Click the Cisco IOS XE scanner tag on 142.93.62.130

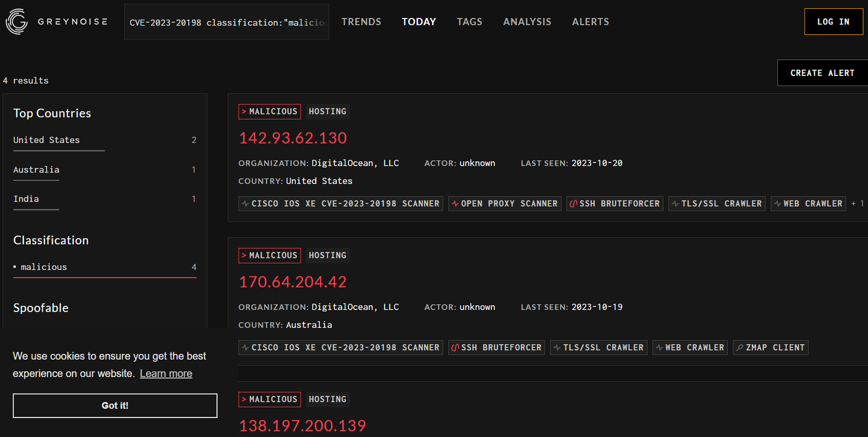tap(341, 204)
